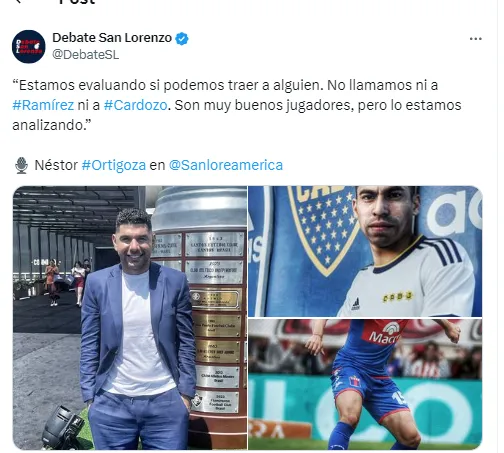Click the microphone emoji before Néstor

[x=21, y=165]
